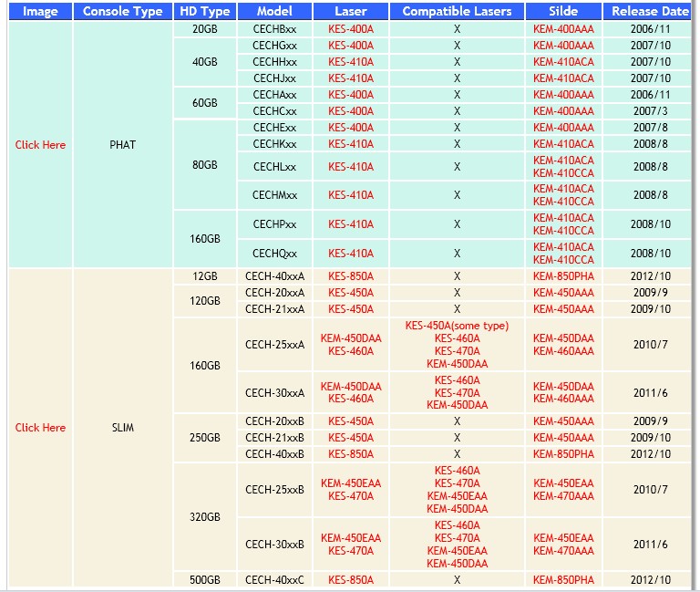
Task: Open KES-850A laser link in CECH-40xxA row
Action: coord(351,276)
